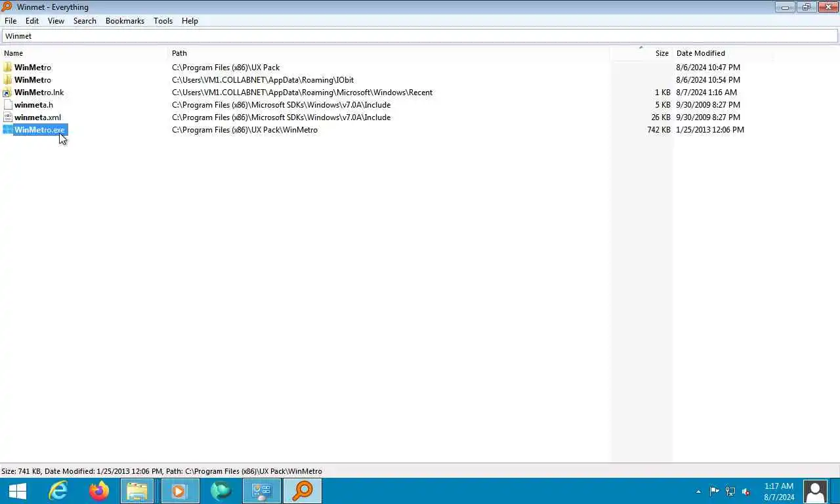
Task: Click the winmeta.h file icon
Action: coord(8,105)
